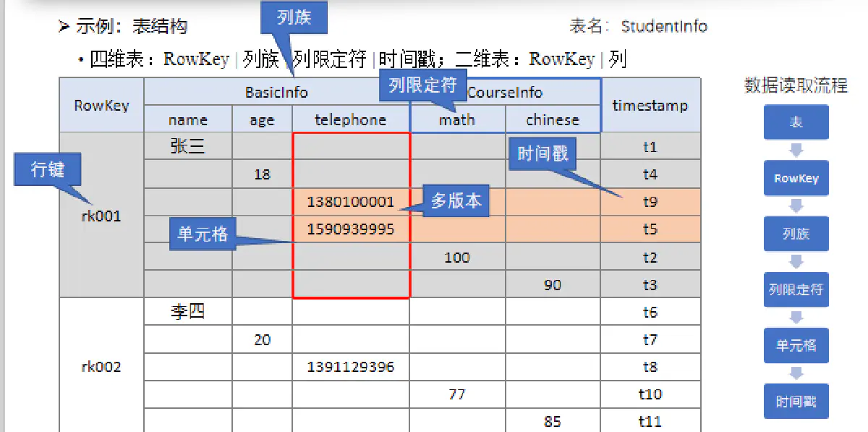Click the 单元格 callout label
The height and width of the screenshot is (432, 868).
click(x=203, y=234)
